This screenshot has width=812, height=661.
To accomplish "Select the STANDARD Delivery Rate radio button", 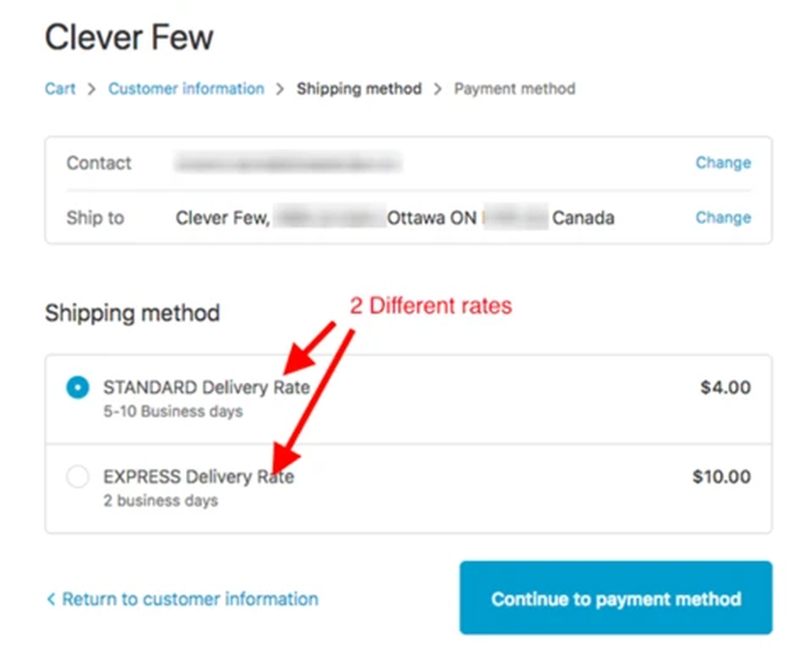I will point(77,388).
